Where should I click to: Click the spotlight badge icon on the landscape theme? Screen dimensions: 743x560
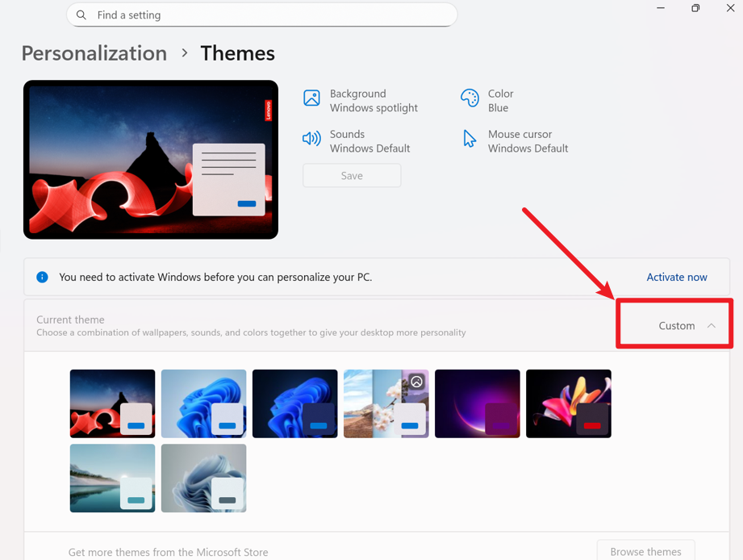tap(416, 382)
